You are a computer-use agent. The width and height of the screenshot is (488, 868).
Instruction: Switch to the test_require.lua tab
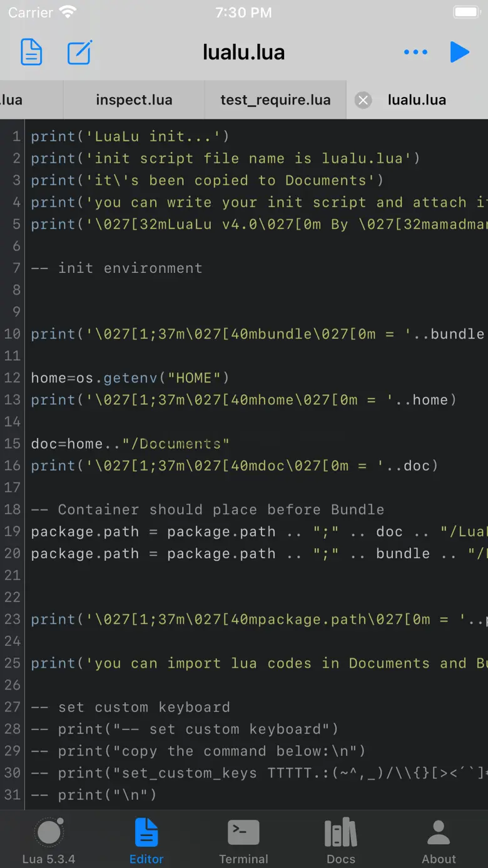(x=275, y=100)
